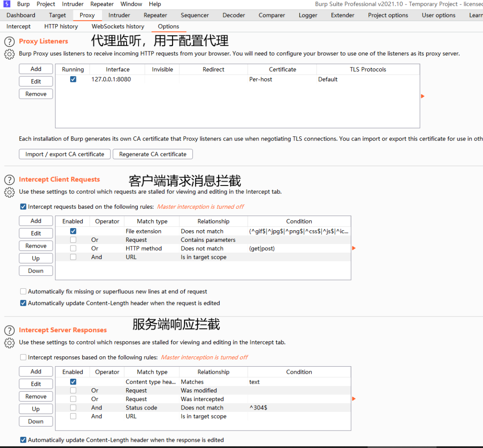
Task: Open the Help menu
Action: (x=155, y=4)
